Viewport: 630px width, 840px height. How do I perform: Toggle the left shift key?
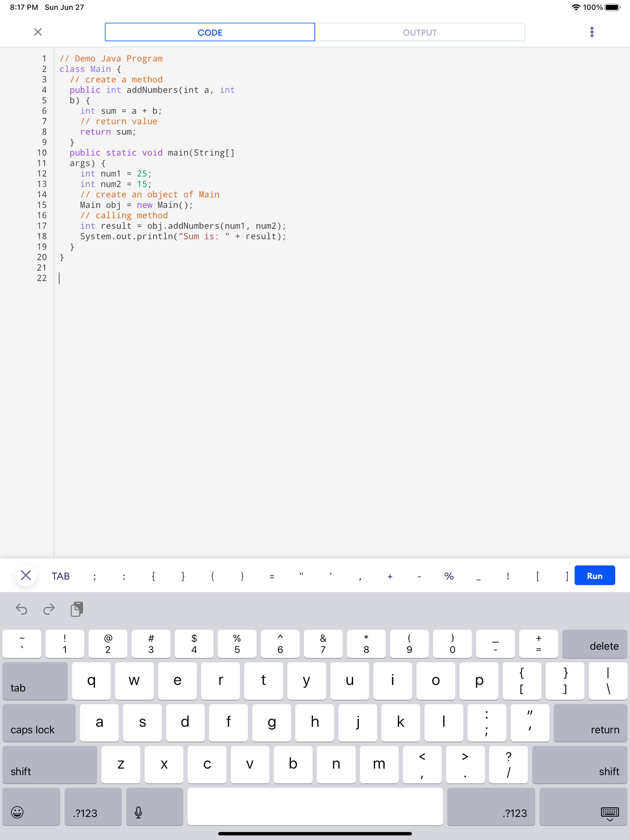click(50, 764)
